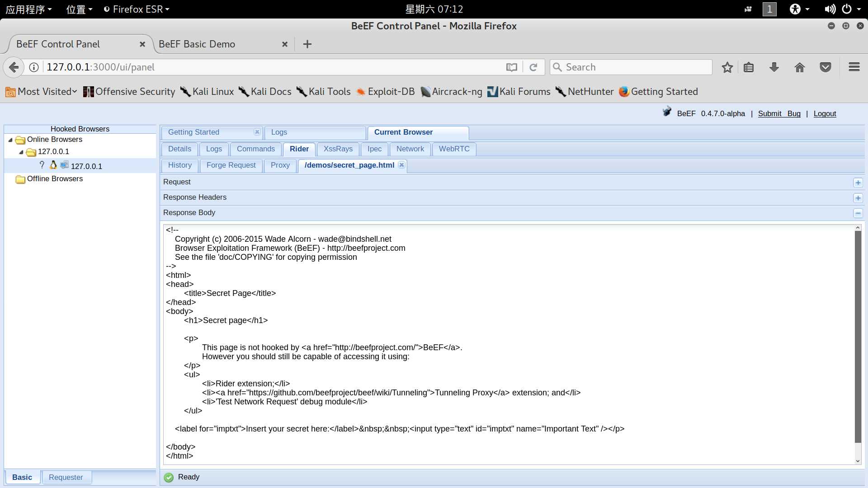868x488 pixels.
Task: Reload the current page
Action: click(x=533, y=67)
